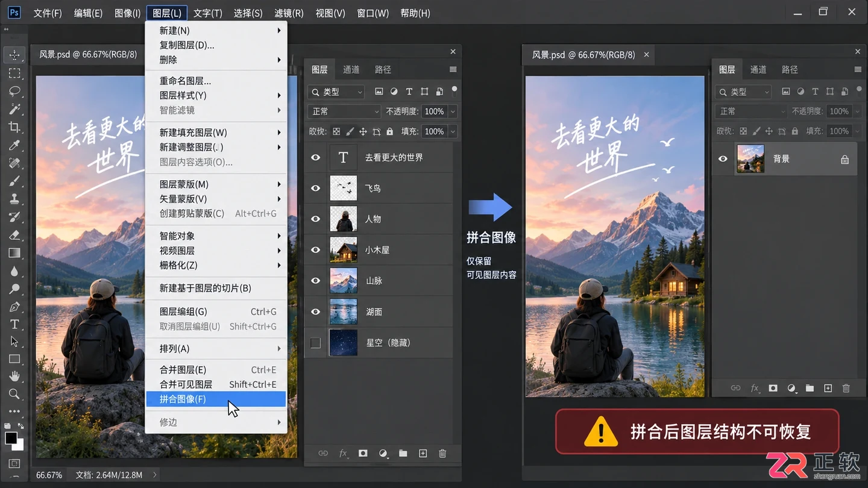This screenshot has height=488, width=868.
Task: Click folder group icon in multi-layer panel
Action: 403,454
